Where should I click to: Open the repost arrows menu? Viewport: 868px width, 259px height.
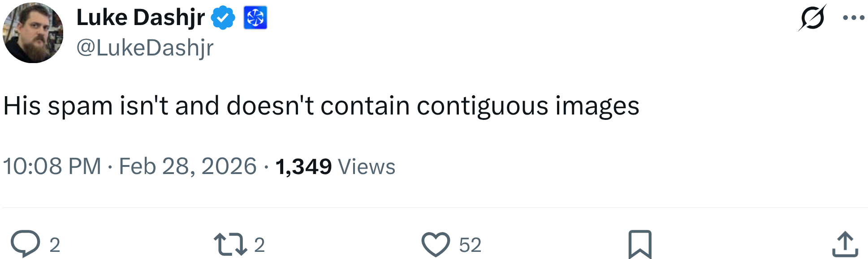[x=230, y=244]
